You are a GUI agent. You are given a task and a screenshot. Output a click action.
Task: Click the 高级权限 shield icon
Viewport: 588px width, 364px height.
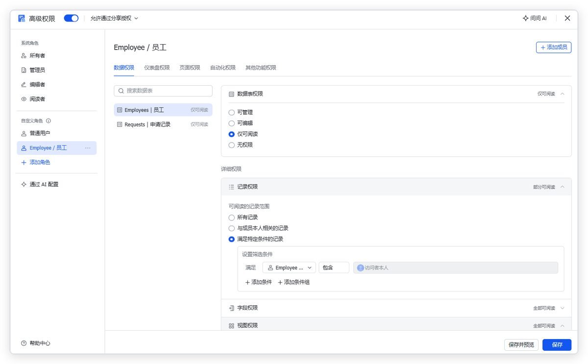coord(22,19)
